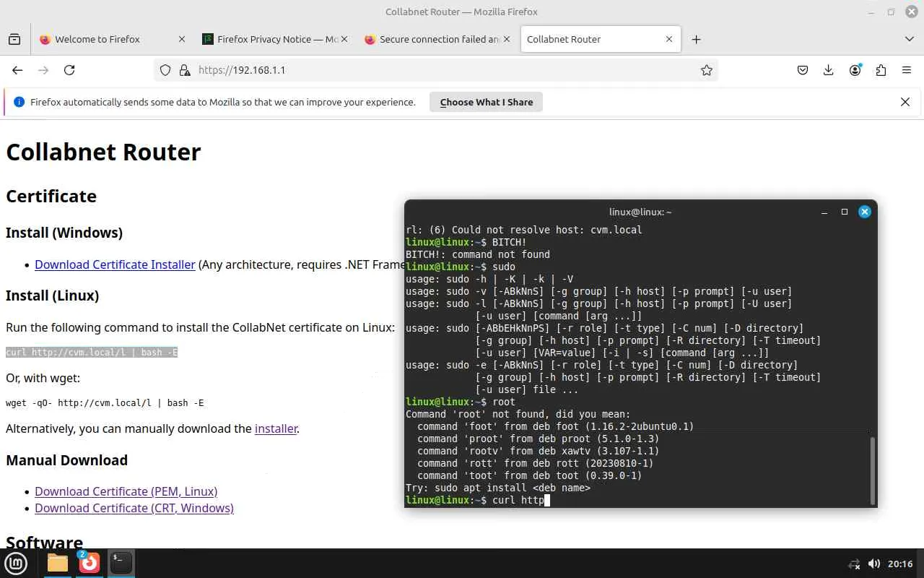Follow the Download Certificate Installer link
This screenshot has width=924, height=578.
(x=115, y=264)
